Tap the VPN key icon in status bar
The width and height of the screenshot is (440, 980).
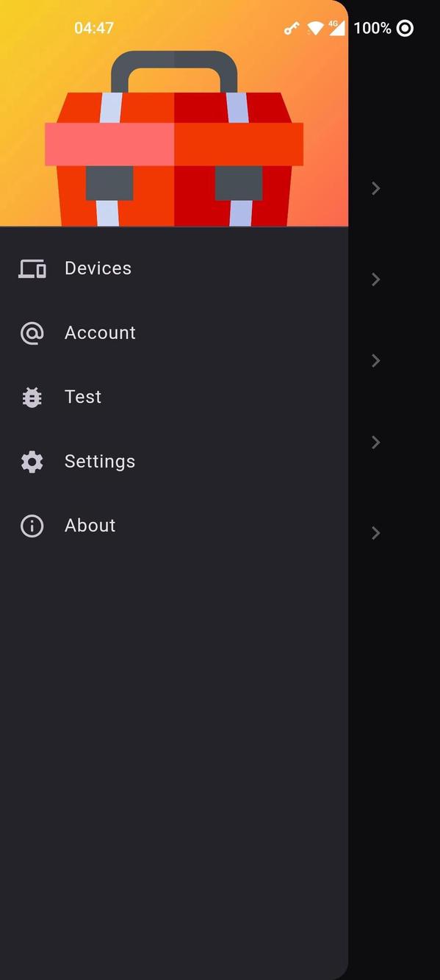[291, 28]
